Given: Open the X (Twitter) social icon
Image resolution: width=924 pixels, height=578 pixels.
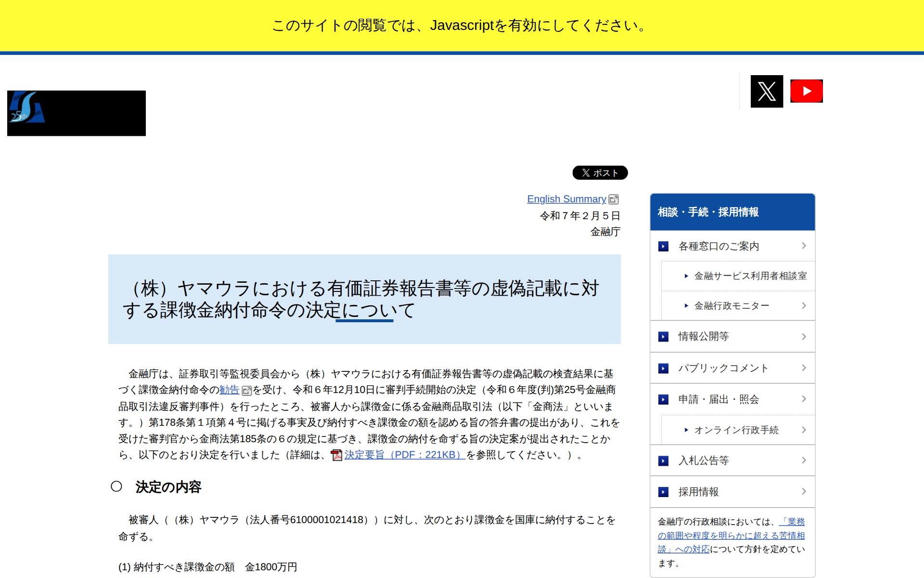Looking at the screenshot, I should (x=766, y=92).
